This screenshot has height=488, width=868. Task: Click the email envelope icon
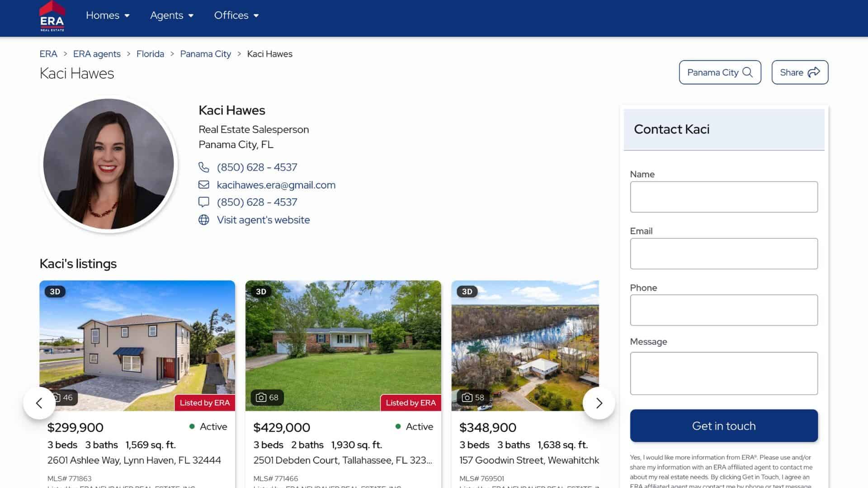[204, 185]
